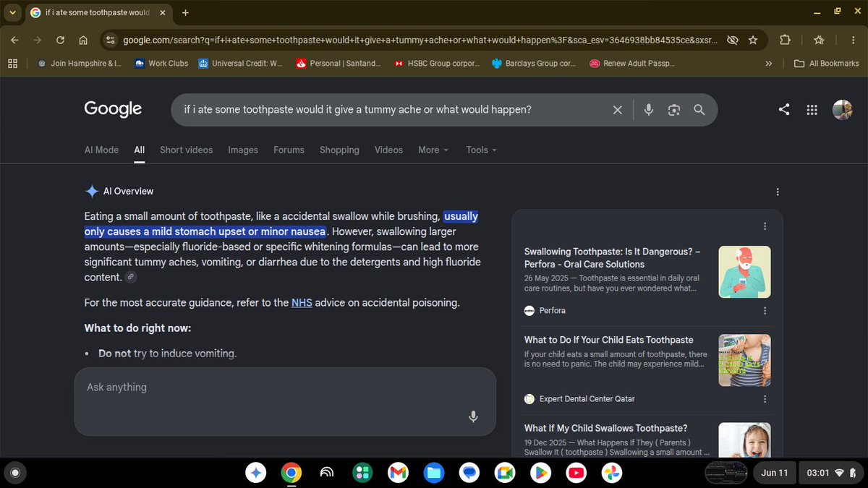Click the third-party cookies eye icon
Viewport: 868px width, 488px height.
pyautogui.click(x=732, y=40)
